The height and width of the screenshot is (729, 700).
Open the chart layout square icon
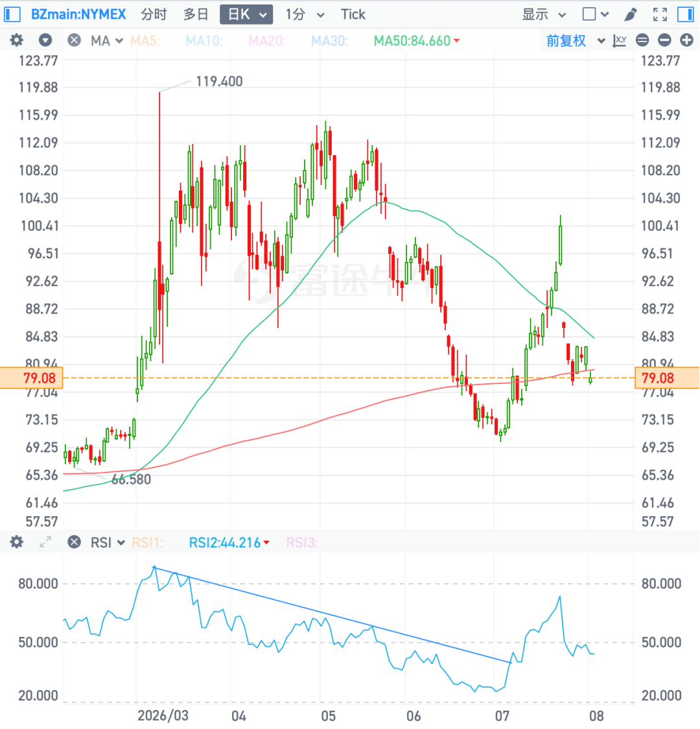click(x=589, y=14)
